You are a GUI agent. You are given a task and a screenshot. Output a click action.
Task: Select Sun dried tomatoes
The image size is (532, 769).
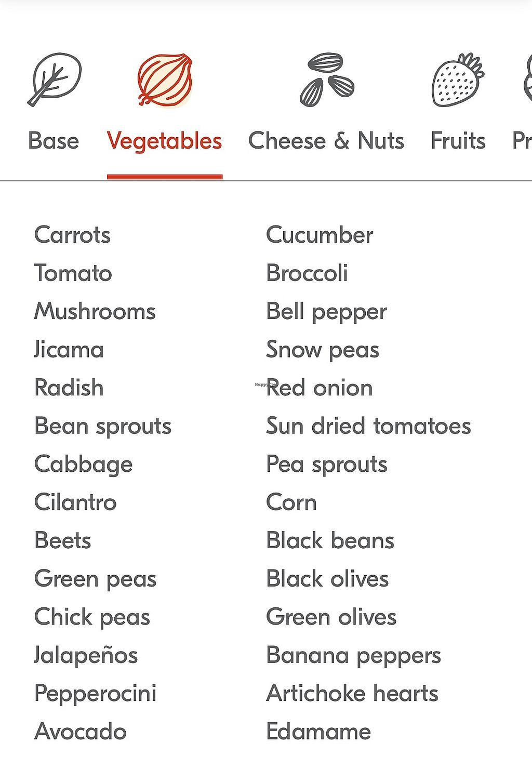click(x=368, y=426)
